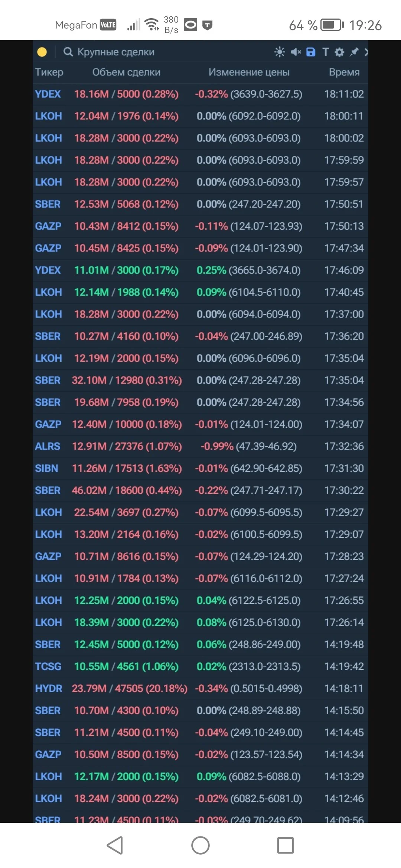Screen dimensions: 401x868
Task: Sort by Изменение цены column header
Action: click(x=249, y=72)
